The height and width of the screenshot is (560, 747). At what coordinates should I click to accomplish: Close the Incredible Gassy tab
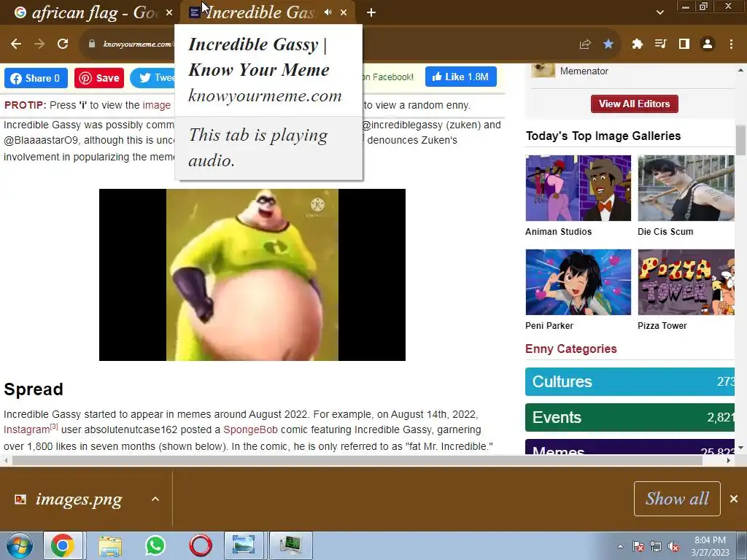click(344, 12)
